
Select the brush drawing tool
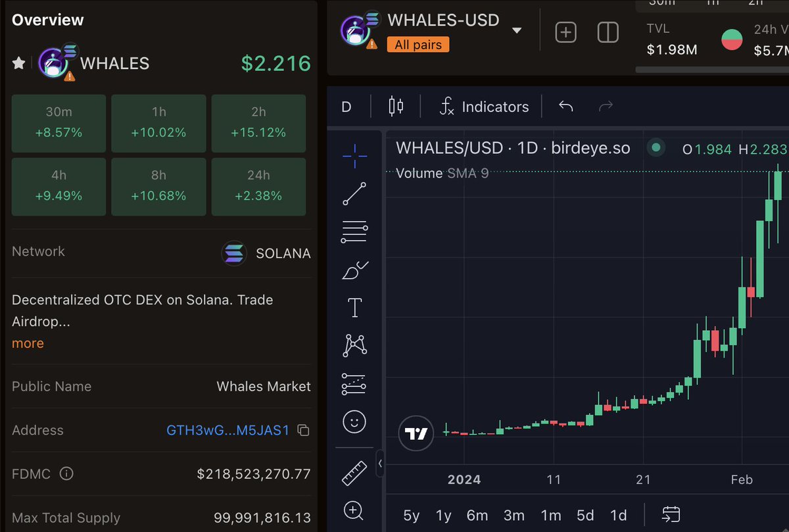click(x=355, y=270)
